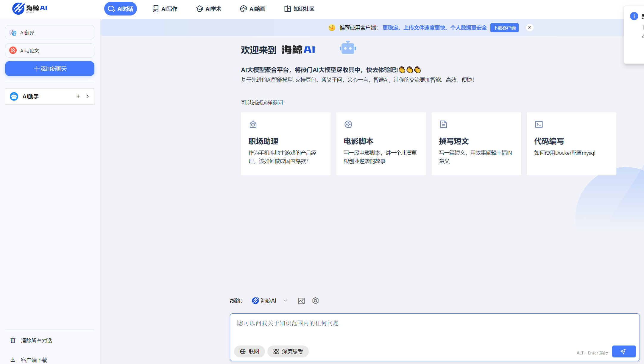Click the blue banner text about client benefits
Screen dimensions: 644x364
(x=434, y=28)
